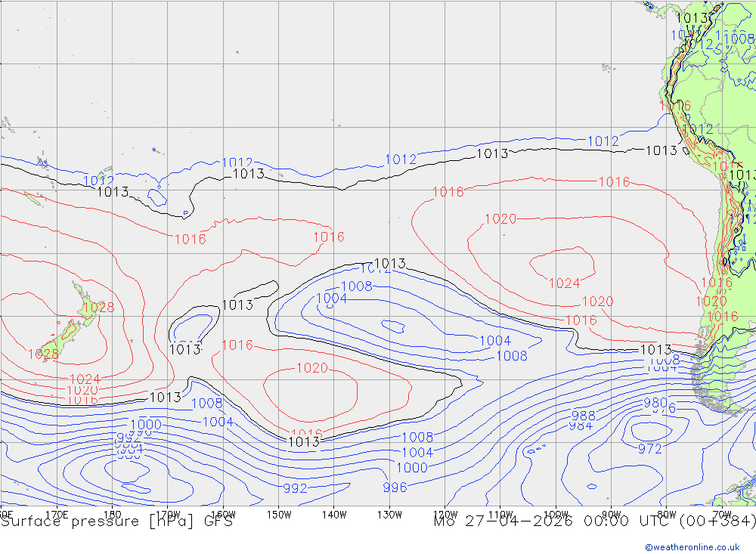Image resolution: width=756 pixels, height=554 pixels.
Task: Select the 170W longitude axis label
Action: click(x=168, y=515)
